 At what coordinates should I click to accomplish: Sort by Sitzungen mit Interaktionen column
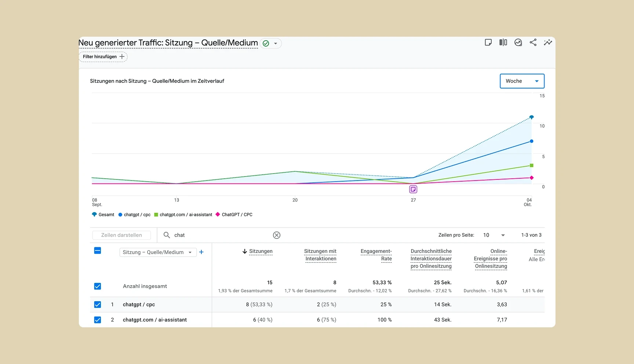point(320,255)
